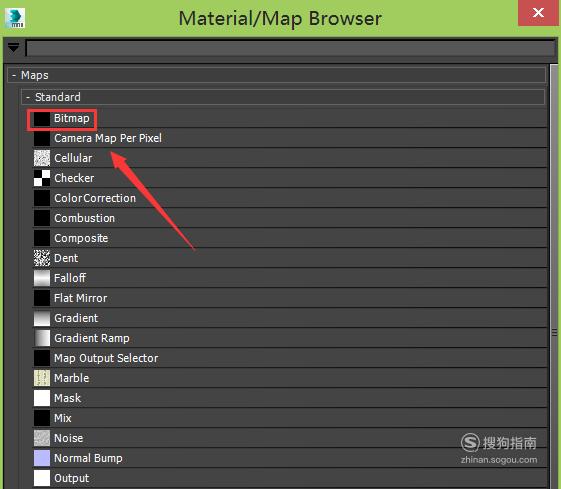Open the browser options dropdown arrow

pyautogui.click(x=14, y=47)
